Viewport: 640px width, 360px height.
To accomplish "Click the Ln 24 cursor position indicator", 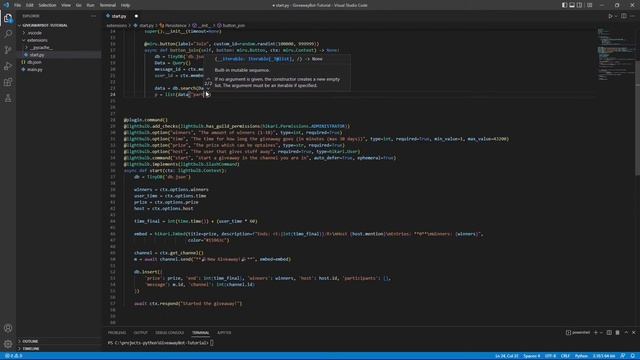I will [507, 356].
